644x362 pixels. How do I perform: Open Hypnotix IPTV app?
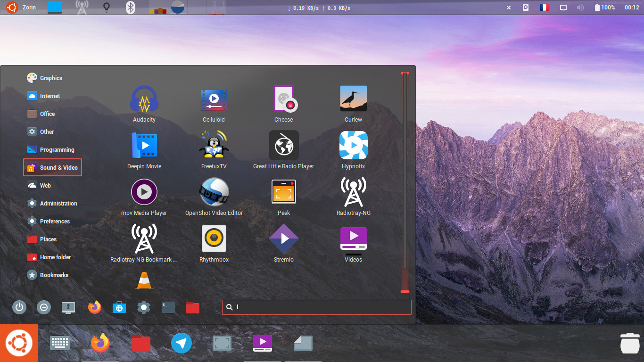tap(353, 151)
